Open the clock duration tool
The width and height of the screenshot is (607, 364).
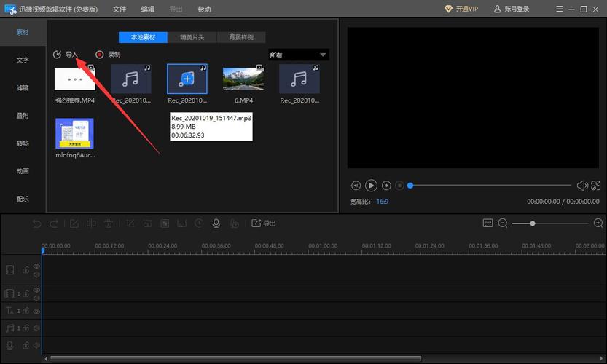199,223
